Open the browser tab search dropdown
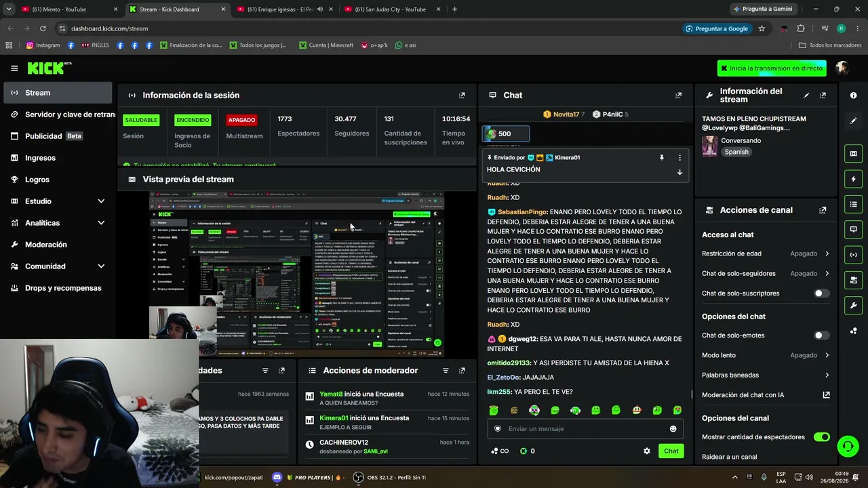Viewport: 868px width, 488px height. pos(9,9)
